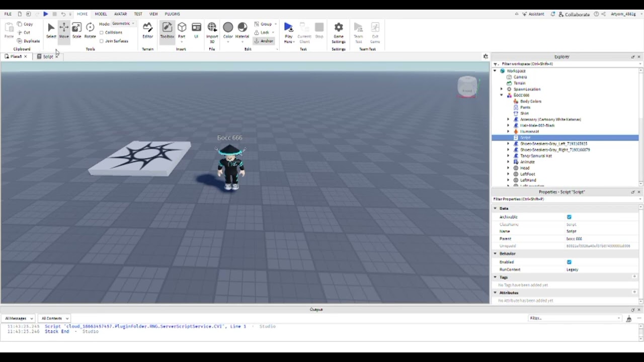Switch to the MODEL ribbon tab
644x362 pixels.
coord(101,14)
